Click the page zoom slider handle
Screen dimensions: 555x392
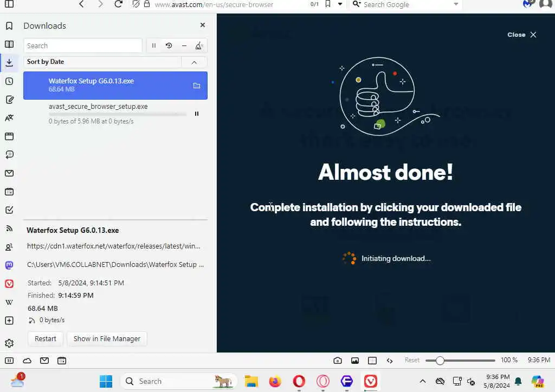click(x=440, y=361)
